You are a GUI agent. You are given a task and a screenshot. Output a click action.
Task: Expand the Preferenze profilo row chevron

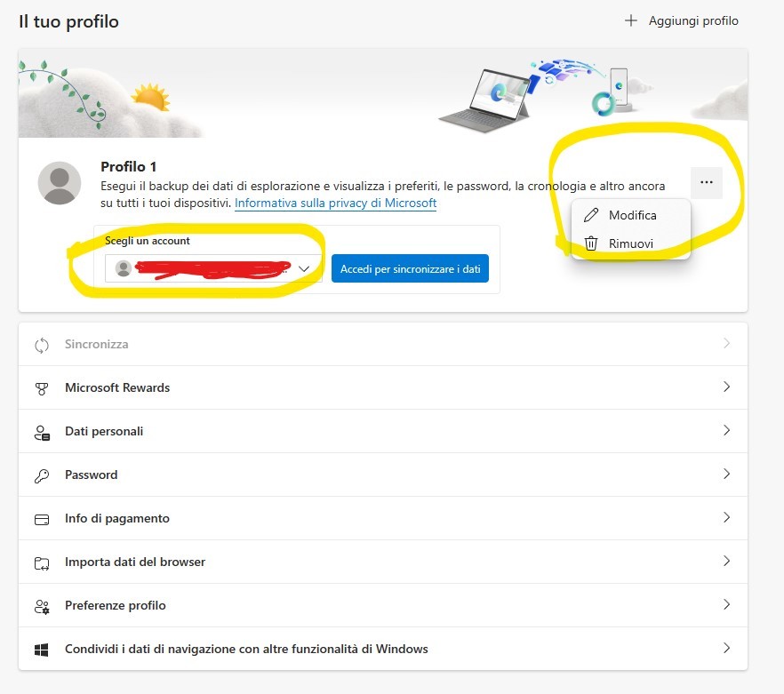[726, 604]
